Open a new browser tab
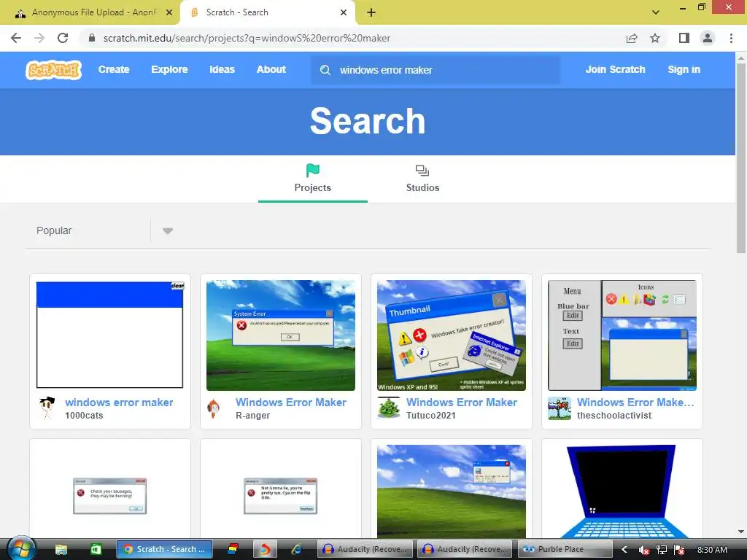Viewport: 747px width, 560px height. pyautogui.click(x=371, y=12)
